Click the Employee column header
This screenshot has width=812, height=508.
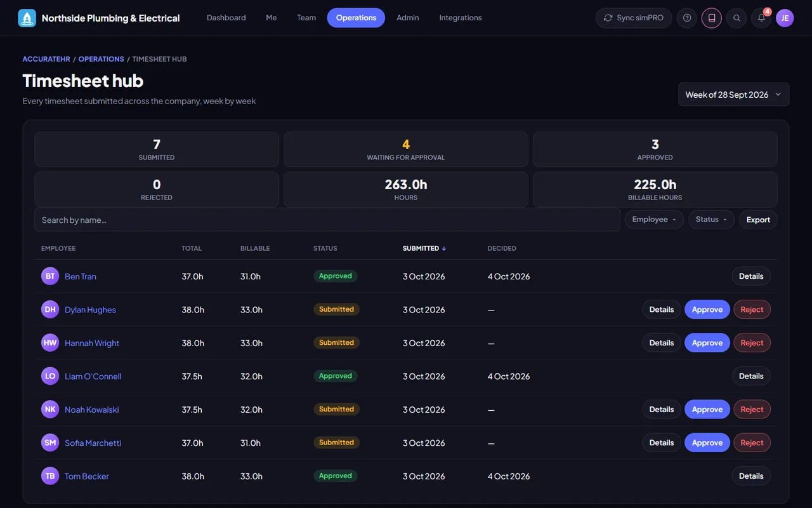[x=58, y=248]
